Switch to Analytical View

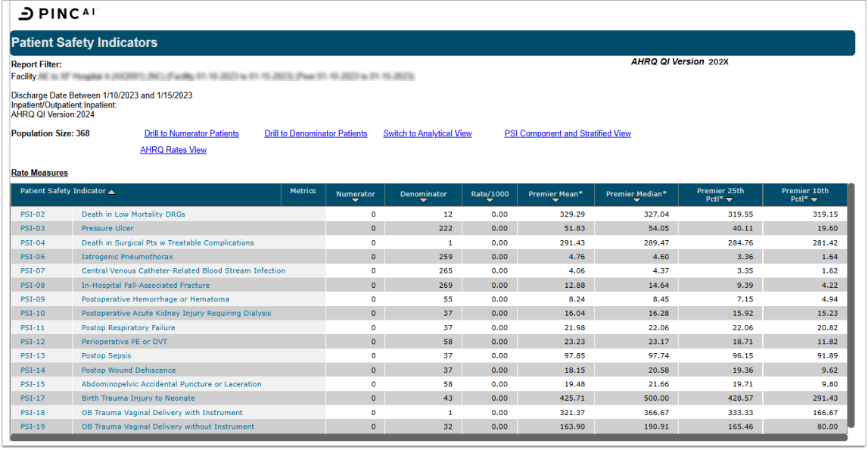[x=427, y=133]
